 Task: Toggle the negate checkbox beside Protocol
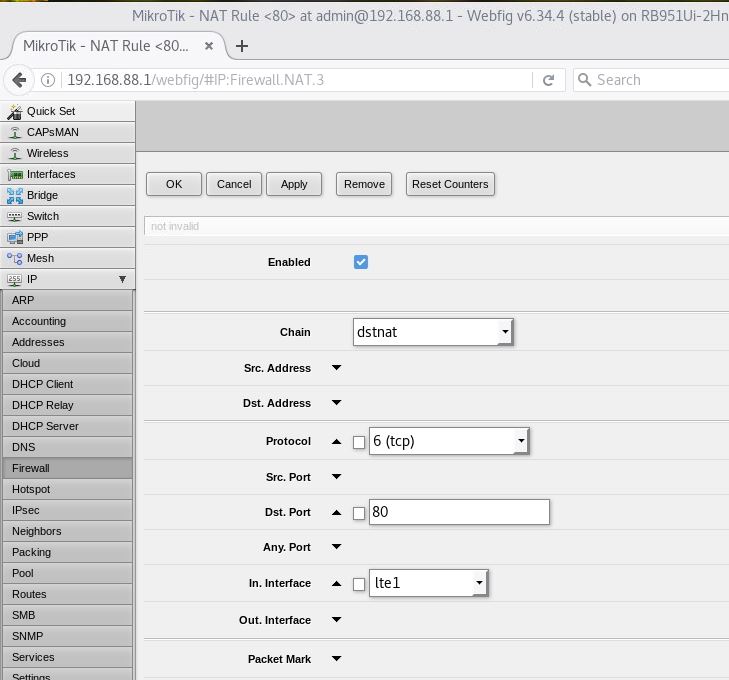point(359,442)
